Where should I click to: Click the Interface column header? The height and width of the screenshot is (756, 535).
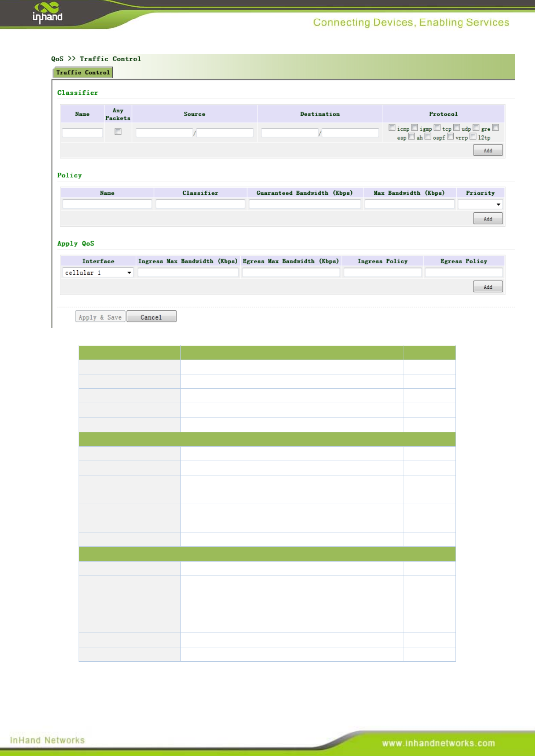(x=98, y=261)
